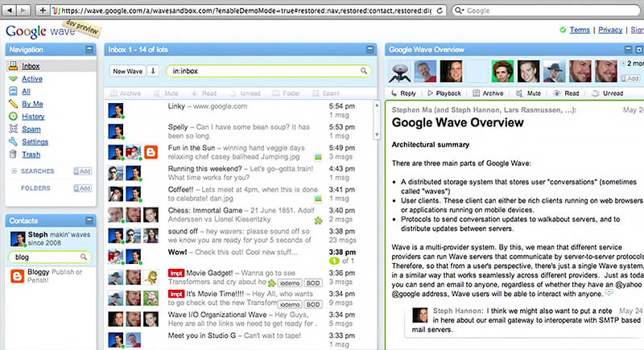644x350 pixels.
Task: Open Active in Navigation
Action: pos(32,79)
